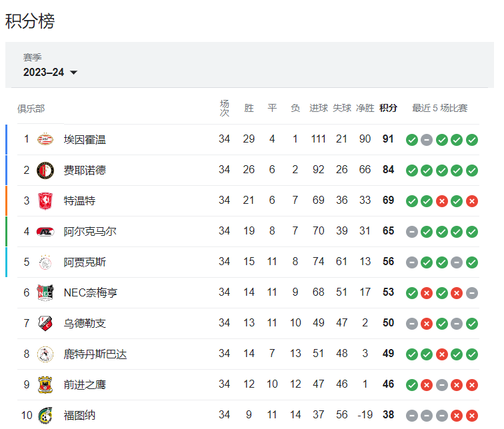
Task: Click the 乌德勒支 club crest
Action: click(45, 323)
